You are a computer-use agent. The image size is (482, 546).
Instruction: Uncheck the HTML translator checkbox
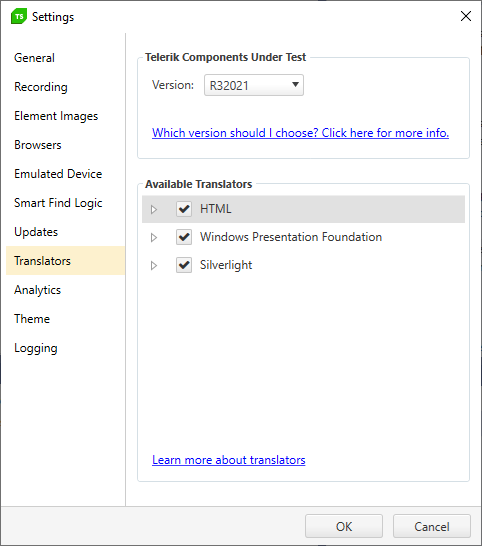[184, 209]
